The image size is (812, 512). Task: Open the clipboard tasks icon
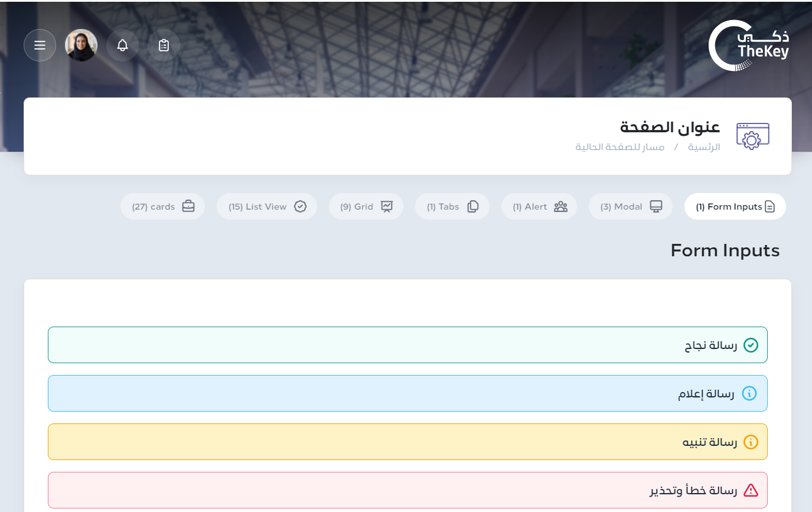point(164,45)
